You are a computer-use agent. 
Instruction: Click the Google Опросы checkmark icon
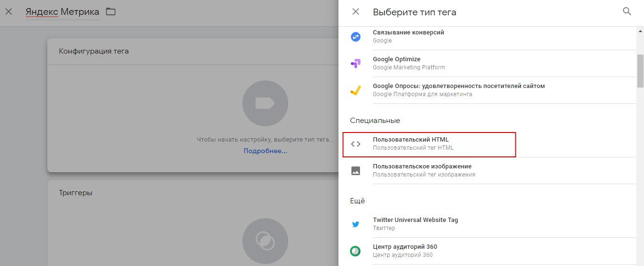(356, 90)
